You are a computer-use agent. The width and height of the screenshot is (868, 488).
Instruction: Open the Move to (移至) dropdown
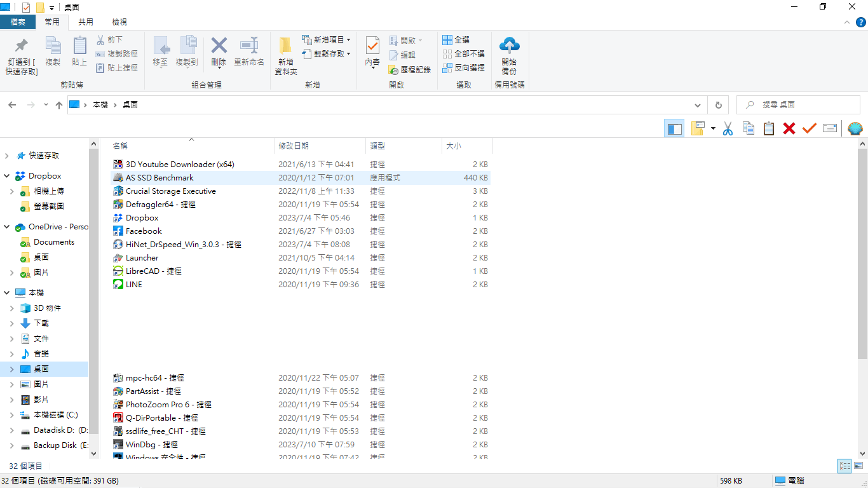pos(161,51)
